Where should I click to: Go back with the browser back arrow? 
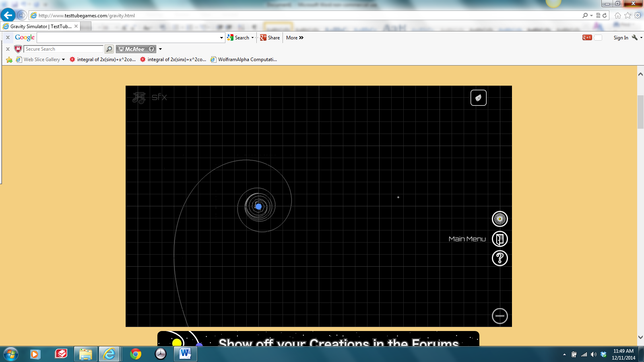pyautogui.click(x=8, y=15)
